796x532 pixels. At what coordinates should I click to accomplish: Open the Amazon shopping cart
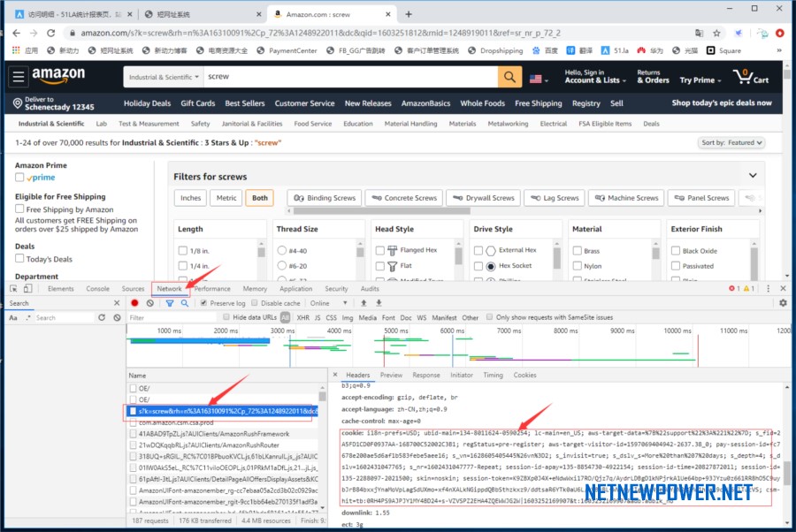[751, 77]
